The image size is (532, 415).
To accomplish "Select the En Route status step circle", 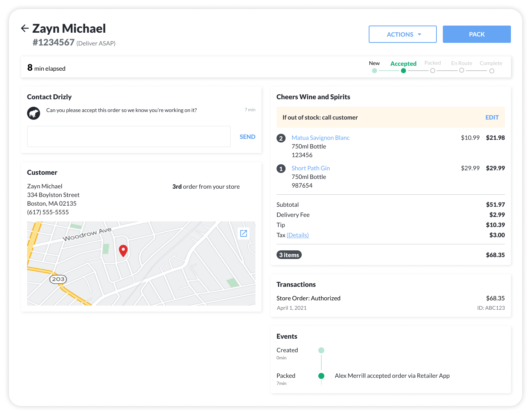I will click(x=462, y=70).
